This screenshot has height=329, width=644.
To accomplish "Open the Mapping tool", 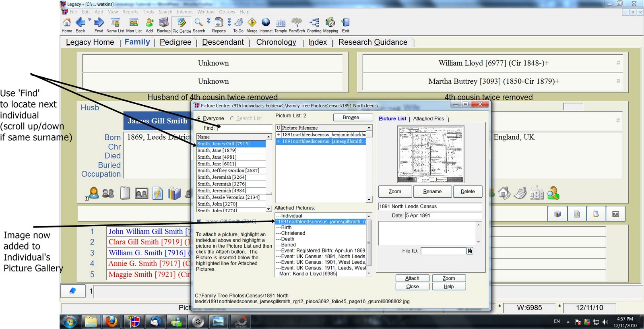I will point(330,25).
